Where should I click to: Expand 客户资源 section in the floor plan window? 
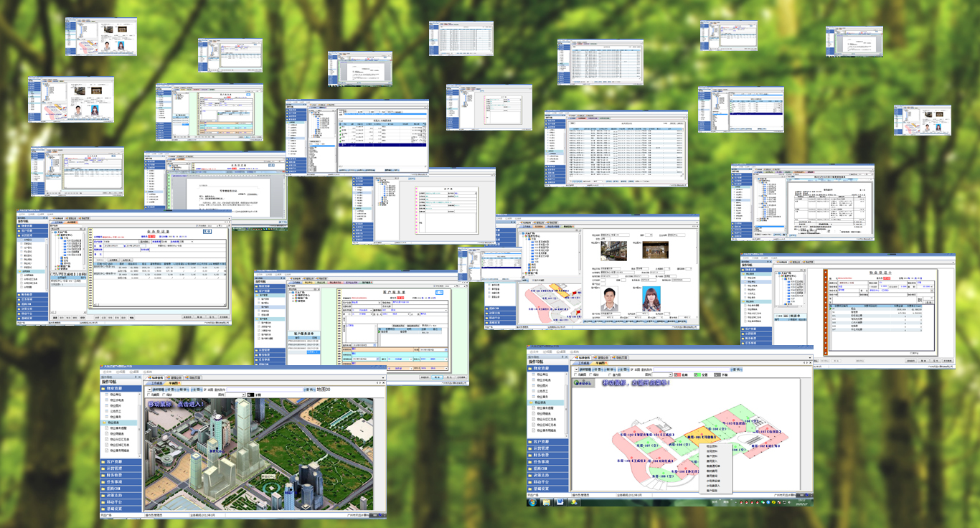click(548, 442)
